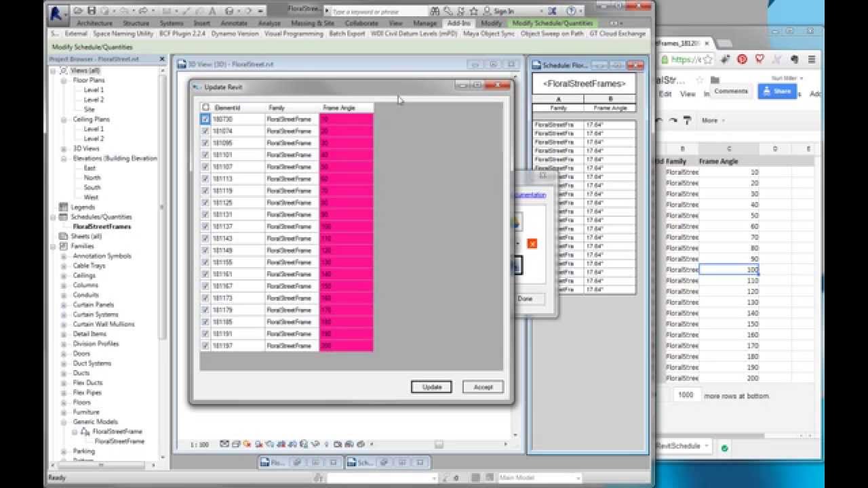Click the Open folder icon in Quick Access toolbar

pyautogui.click(x=79, y=11)
